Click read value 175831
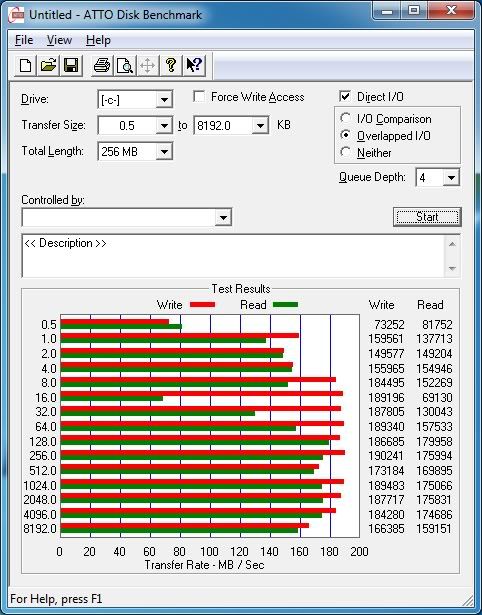Screen dimensions: 482x615 434,500
